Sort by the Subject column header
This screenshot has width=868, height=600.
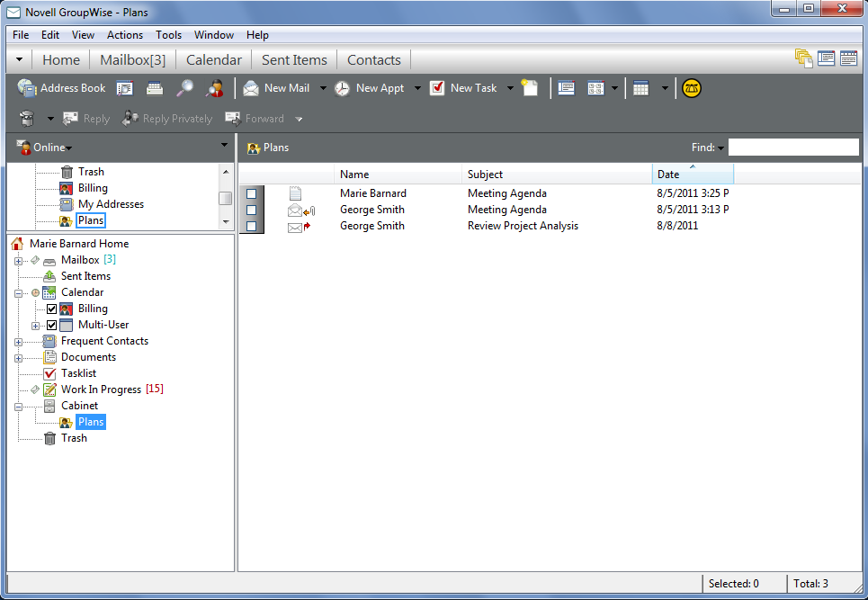557,174
